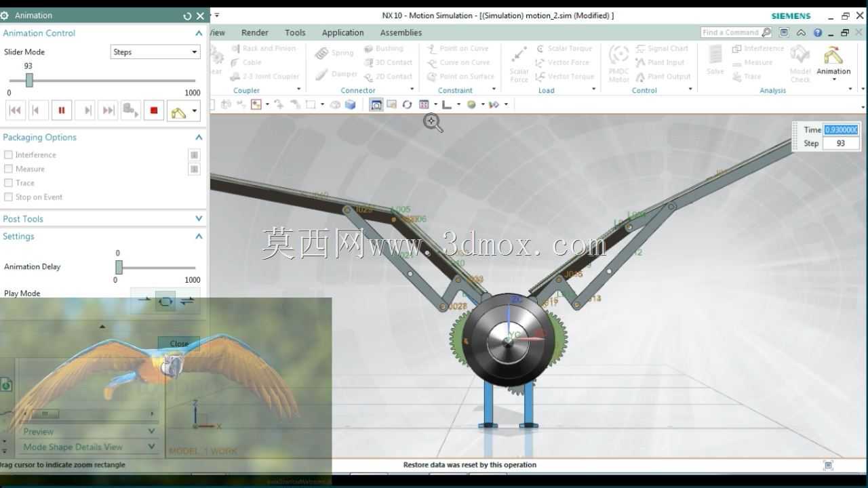
Task: Click the WCS orientation toolbar icon
Action: (447, 104)
